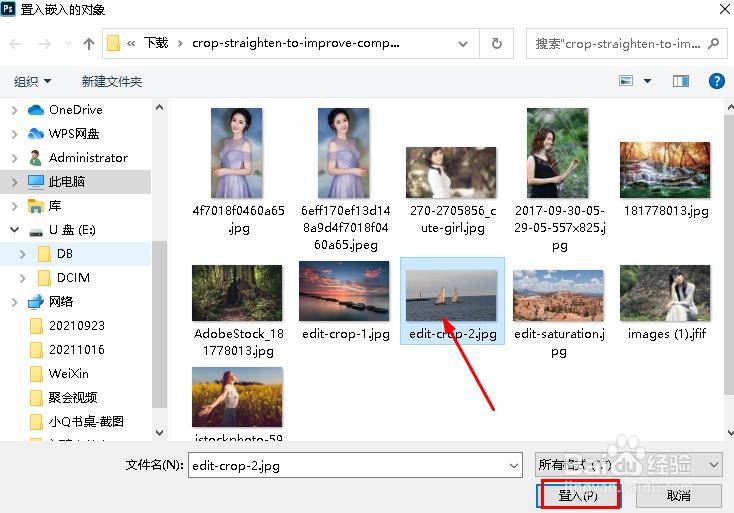
Task: Open the 所有格式 file type dropdown
Action: click(x=628, y=464)
